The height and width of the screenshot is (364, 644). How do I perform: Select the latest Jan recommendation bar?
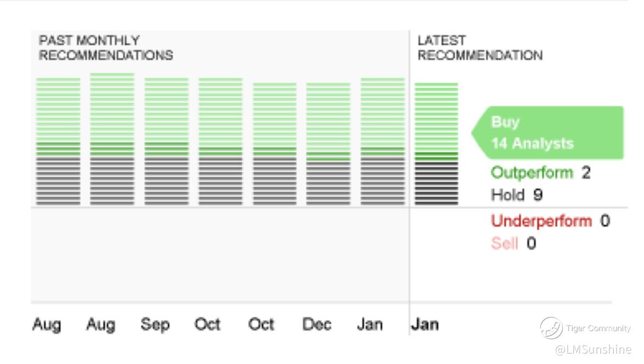[x=436, y=144]
